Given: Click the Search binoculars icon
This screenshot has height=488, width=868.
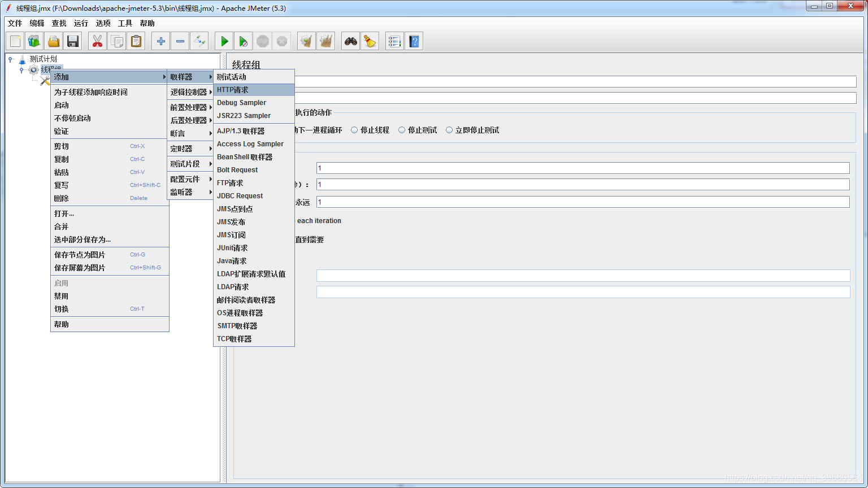Looking at the screenshot, I should (351, 41).
